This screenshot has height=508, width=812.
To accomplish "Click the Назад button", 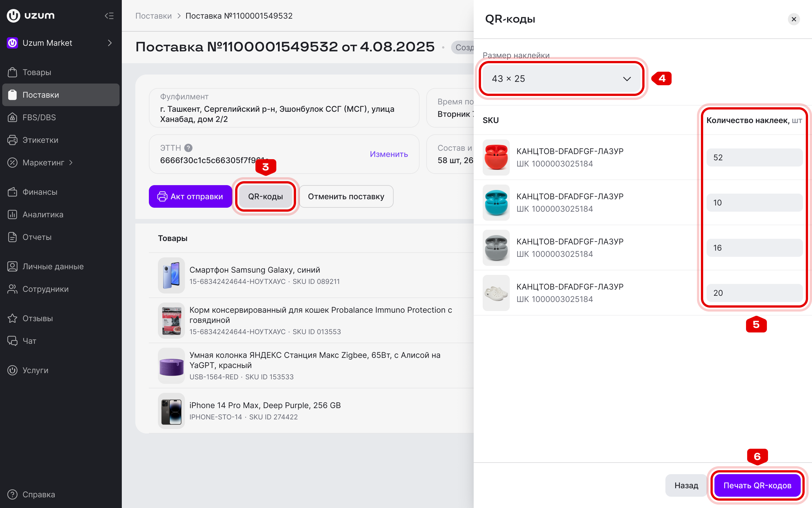I will [686, 485].
